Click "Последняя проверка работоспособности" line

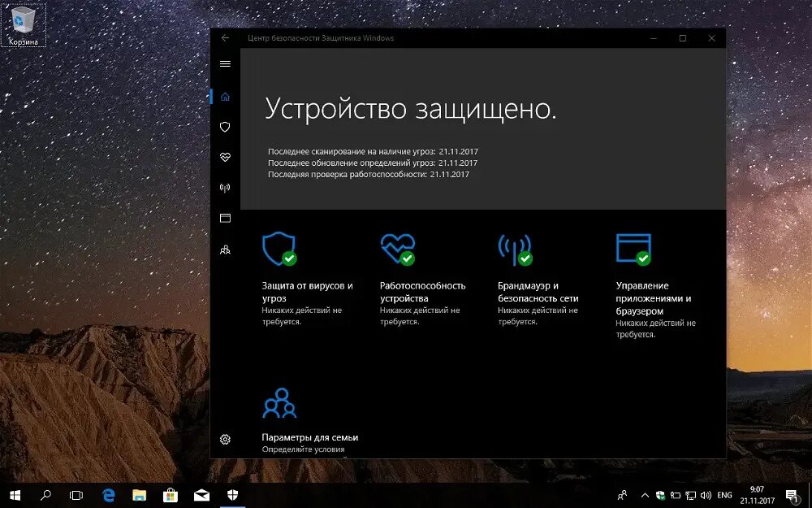pyautogui.click(x=368, y=174)
